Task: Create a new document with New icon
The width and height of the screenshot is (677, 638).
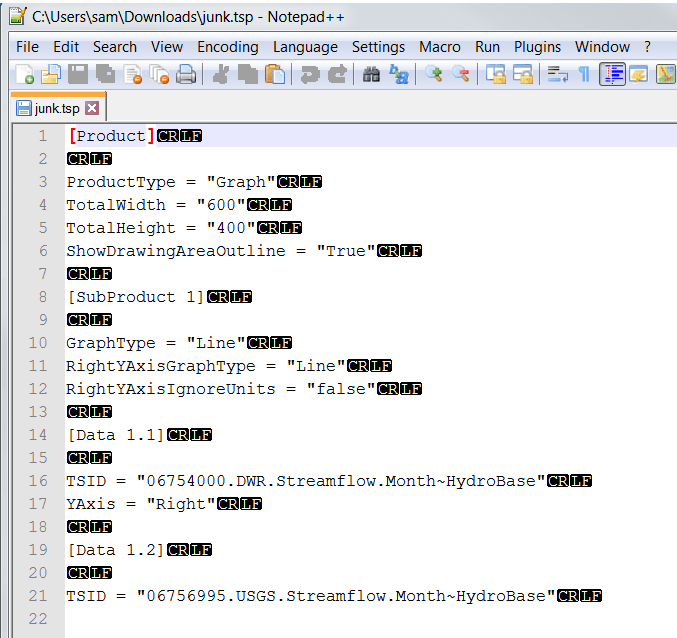Action: coord(25,74)
